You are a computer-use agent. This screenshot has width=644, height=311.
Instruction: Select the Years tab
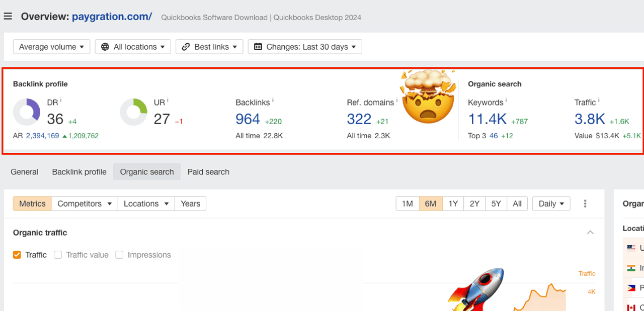(x=190, y=203)
